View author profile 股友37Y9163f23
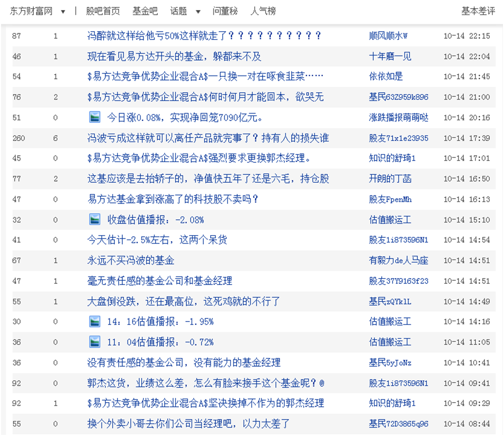The width and height of the screenshot is (504, 436). (399, 281)
